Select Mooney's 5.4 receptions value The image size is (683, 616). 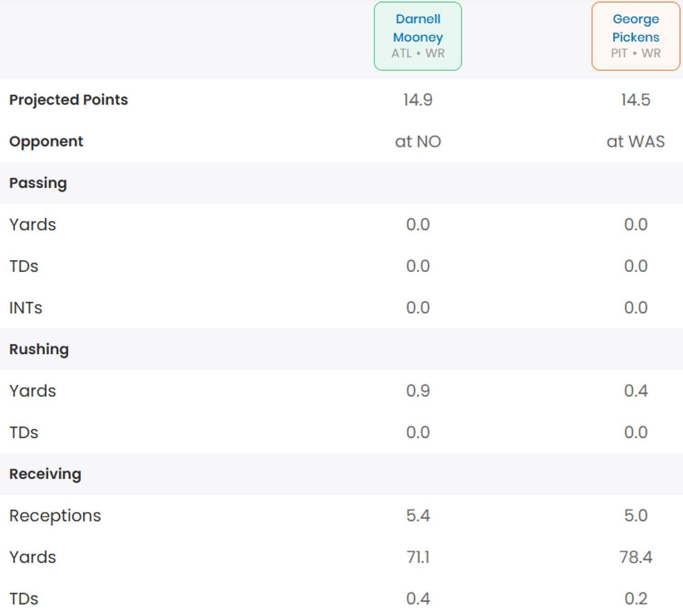click(418, 515)
